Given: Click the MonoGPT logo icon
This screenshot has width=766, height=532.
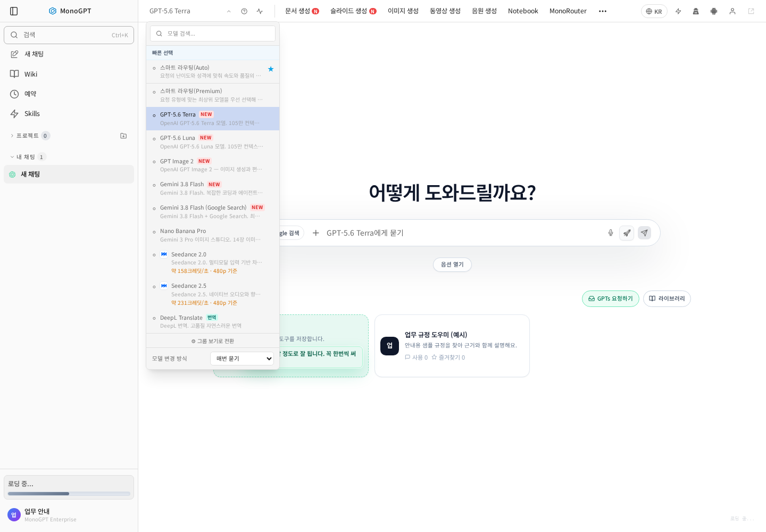Looking at the screenshot, I should 53,11.
